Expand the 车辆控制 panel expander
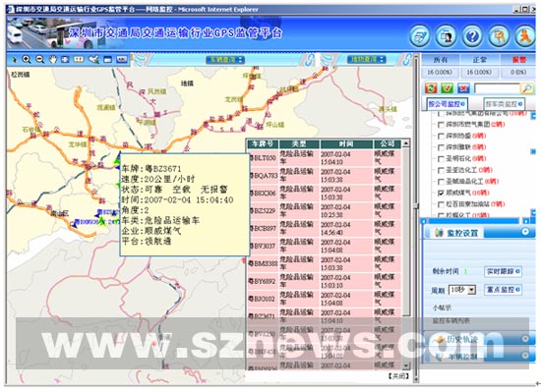This screenshot has height=392, width=541. point(525,356)
